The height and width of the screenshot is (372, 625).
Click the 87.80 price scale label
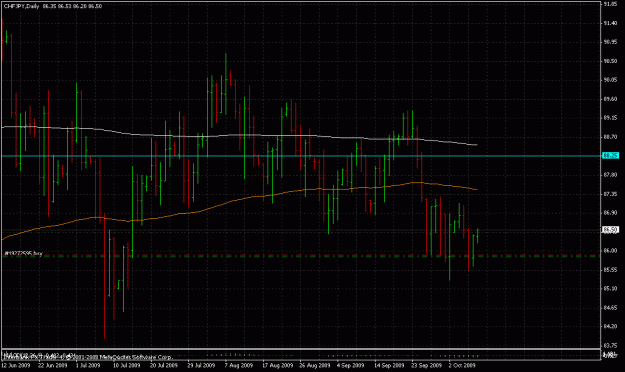pyautogui.click(x=610, y=175)
